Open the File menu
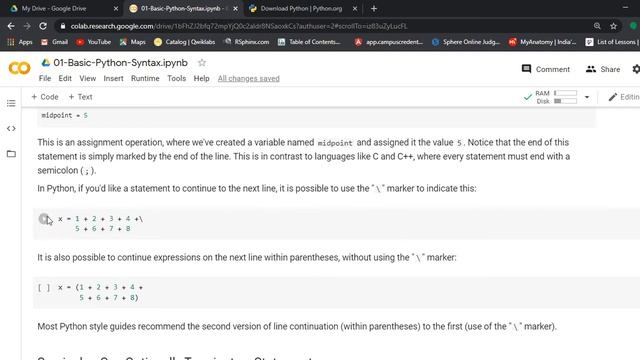Image resolution: width=640 pixels, height=360 pixels. [x=45, y=78]
